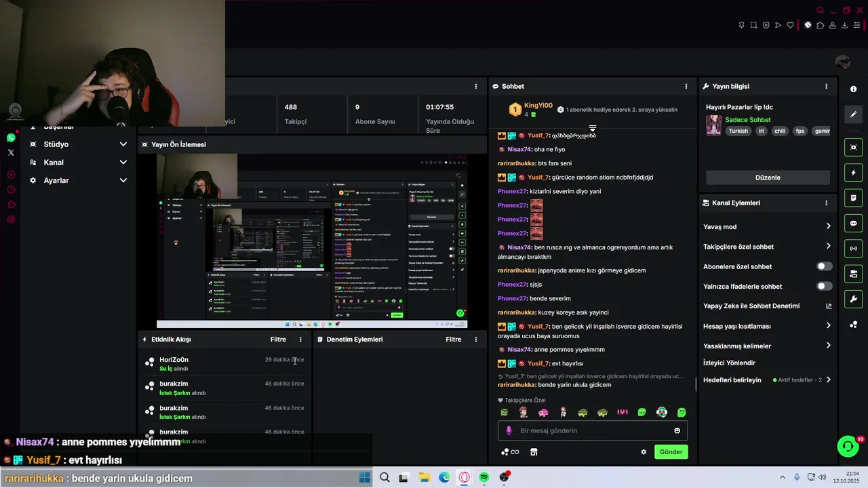Open the emoji picker in message box
This screenshot has width=868, height=488.
(x=677, y=430)
